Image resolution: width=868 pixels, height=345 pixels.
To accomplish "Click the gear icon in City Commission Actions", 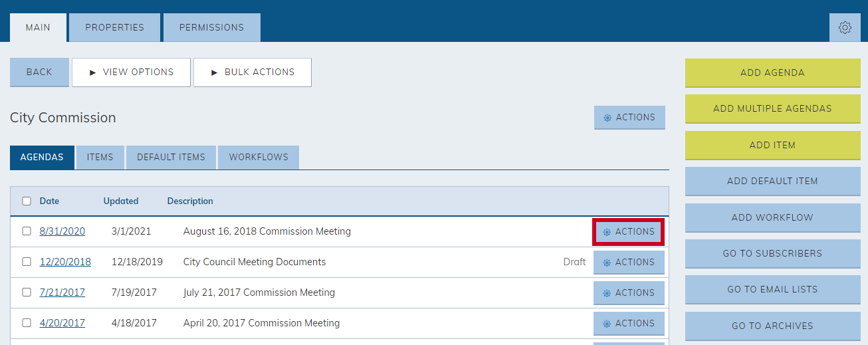I will coord(607,118).
